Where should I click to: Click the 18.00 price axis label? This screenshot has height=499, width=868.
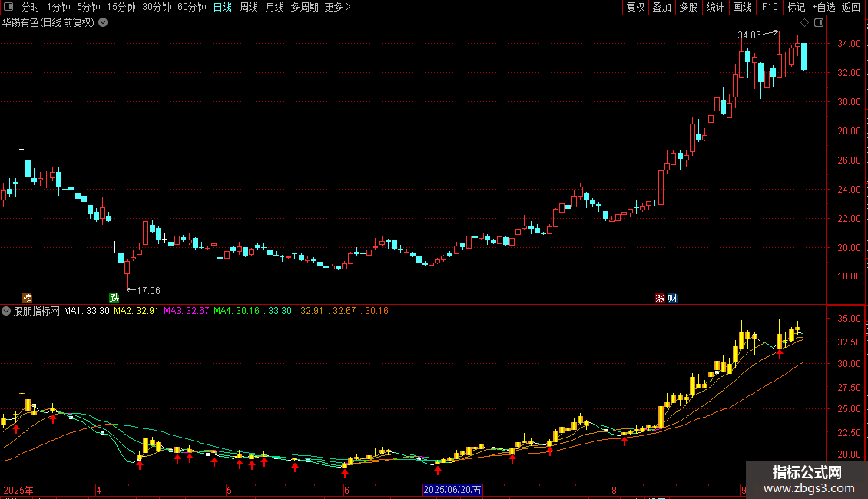[x=849, y=276]
